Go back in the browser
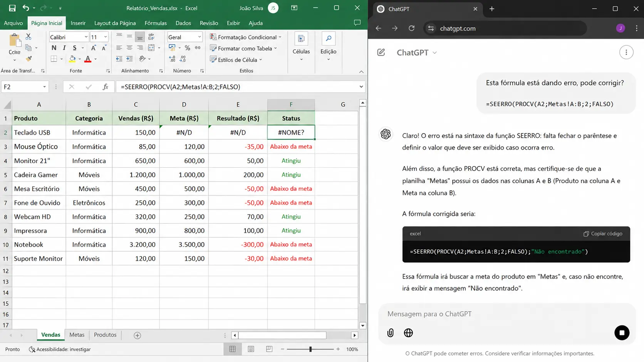The height and width of the screenshot is (362, 644). pos(378,28)
